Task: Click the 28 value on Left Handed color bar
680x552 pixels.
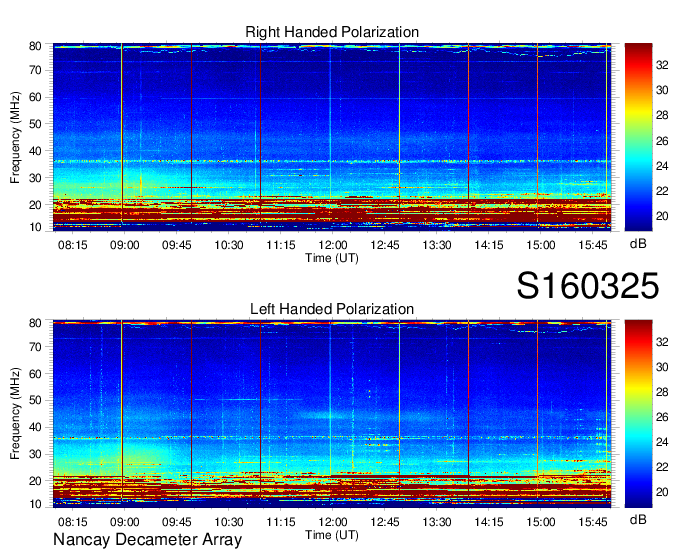Action: point(662,392)
